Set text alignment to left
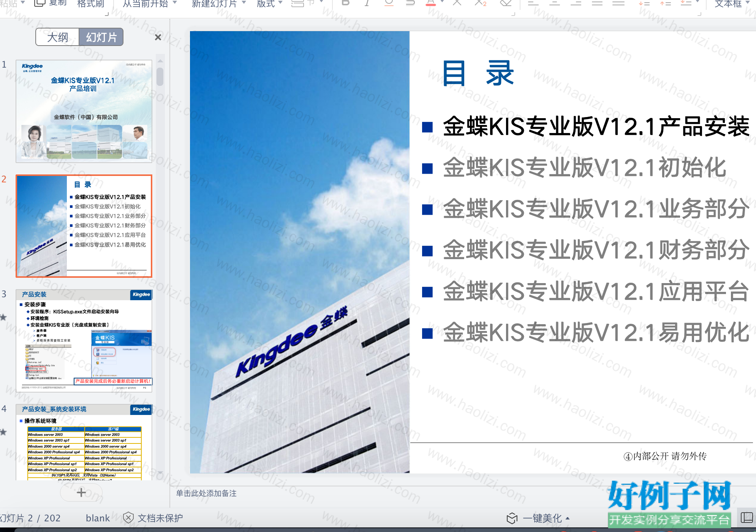This screenshot has width=756, height=532. [x=533, y=3]
